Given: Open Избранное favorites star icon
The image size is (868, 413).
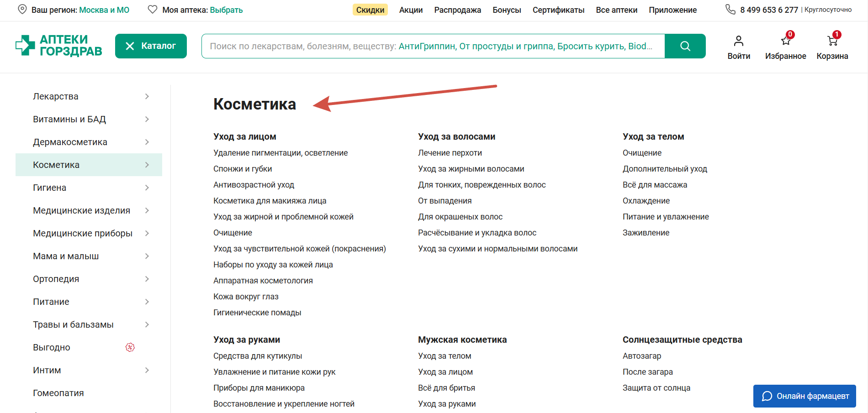Looking at the screenshot, I should 786,41.
